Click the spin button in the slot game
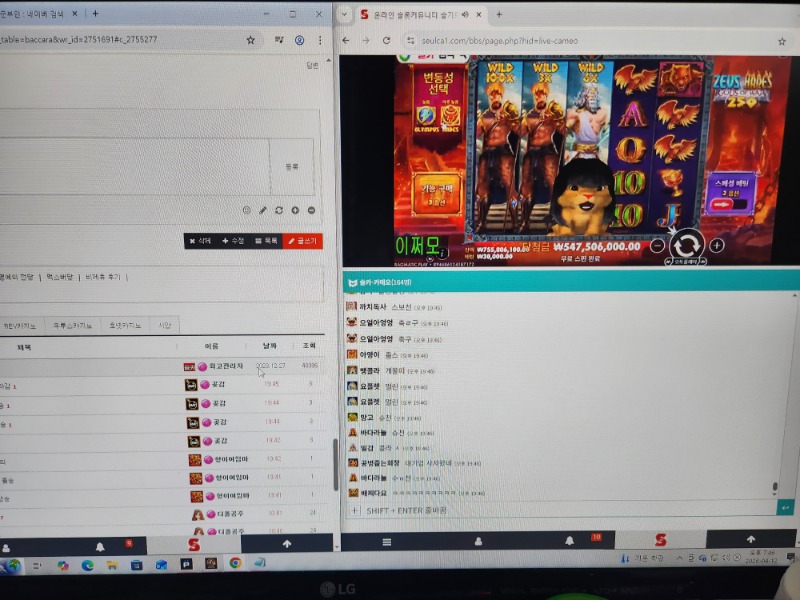 coord(687,245)
